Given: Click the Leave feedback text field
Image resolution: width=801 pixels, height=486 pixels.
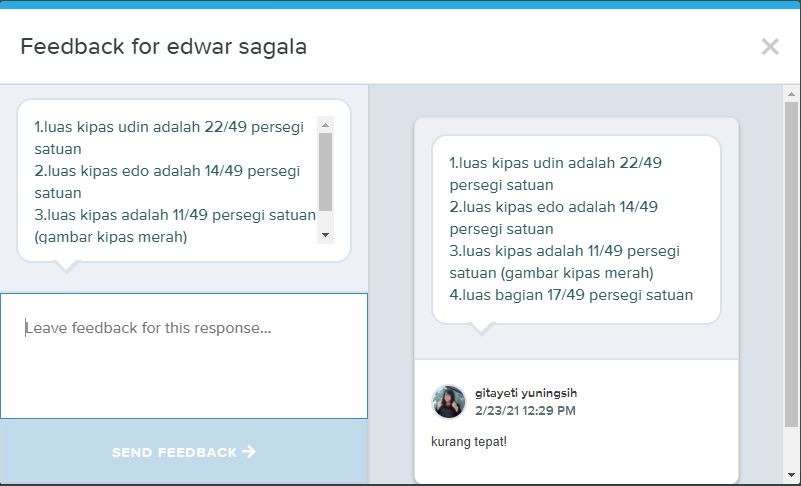Looking at the screenshot, I should coord(183,356).
